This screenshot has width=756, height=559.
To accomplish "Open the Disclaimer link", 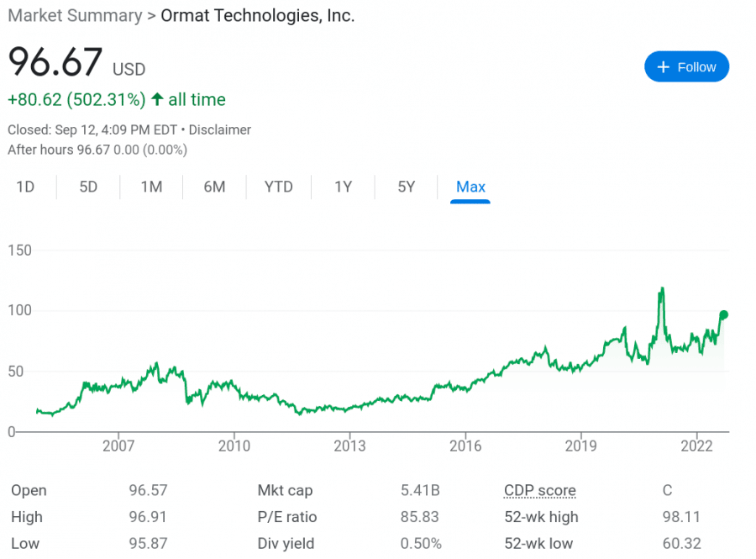I will (220, 129).
